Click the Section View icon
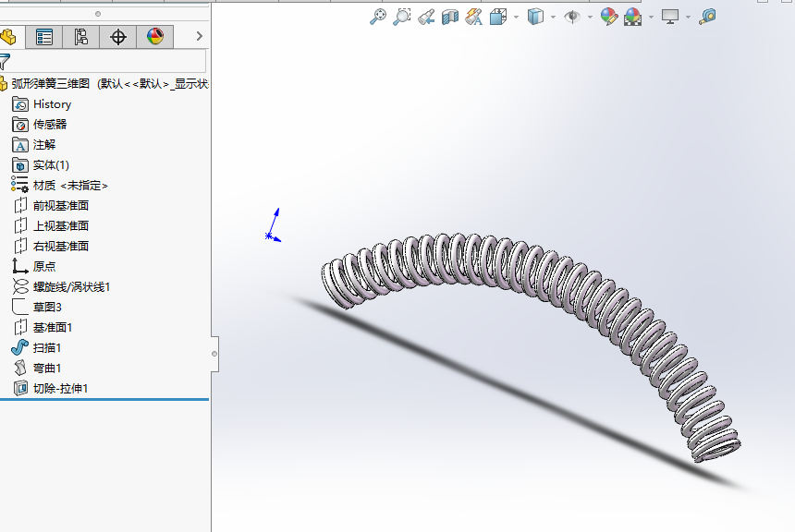Viewport: 795px width, 532px height. (x=449, y=17)
